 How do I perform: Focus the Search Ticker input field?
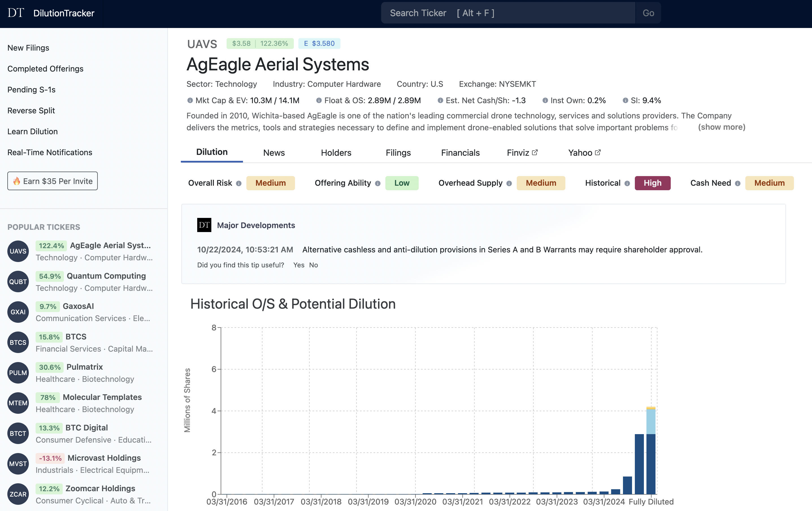[x=508, y=13]
